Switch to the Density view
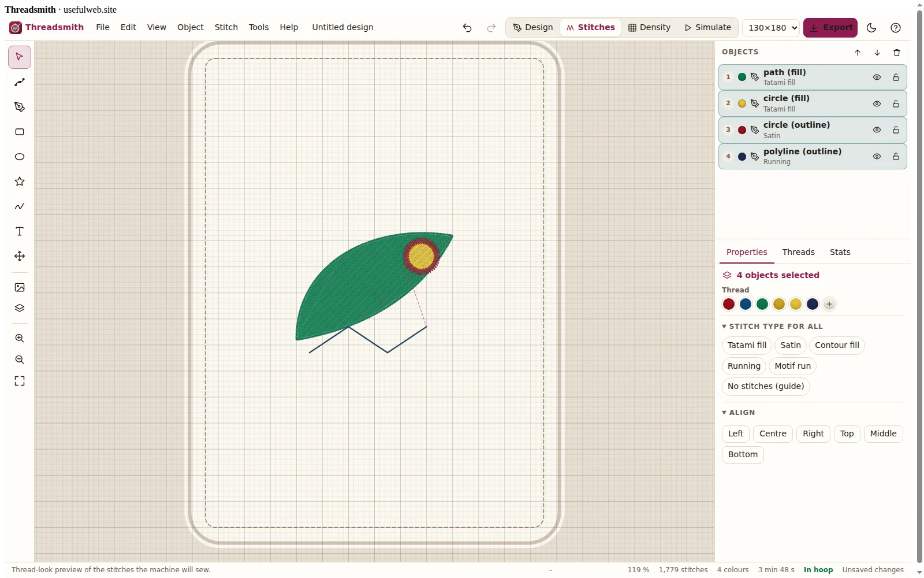The height and width of the screenshot is (578, 924). pyautogui.click(x=650, y=27)
